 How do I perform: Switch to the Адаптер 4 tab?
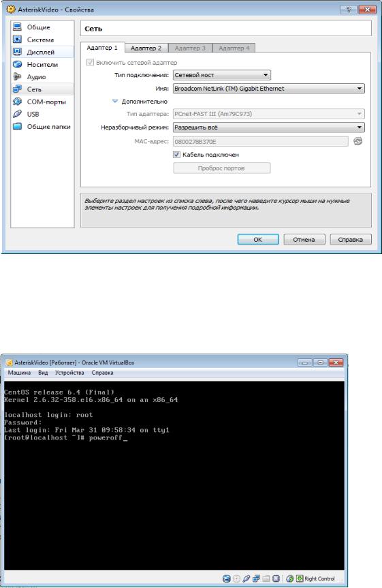[x=234, y=48]
